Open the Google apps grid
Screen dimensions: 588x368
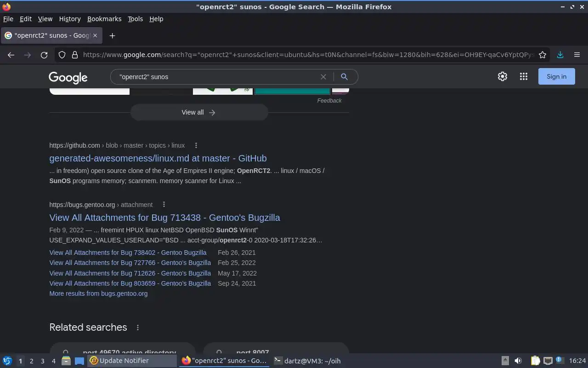pyautogui.click(x=524, y=77)
